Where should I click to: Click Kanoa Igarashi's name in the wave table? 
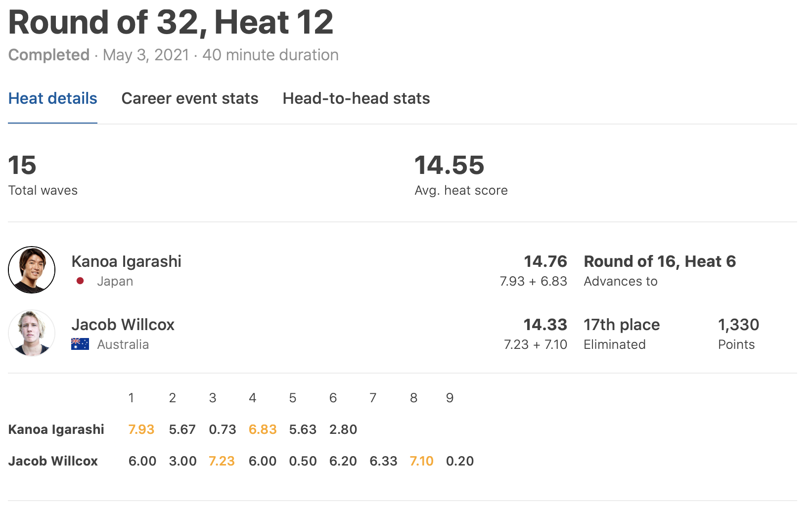tap(56, 429)
